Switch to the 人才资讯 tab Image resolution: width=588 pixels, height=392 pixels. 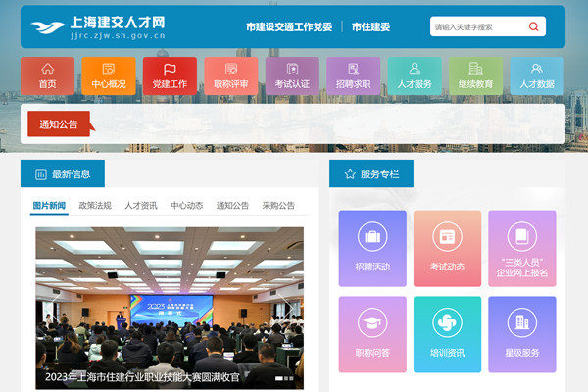click(141, 206)
